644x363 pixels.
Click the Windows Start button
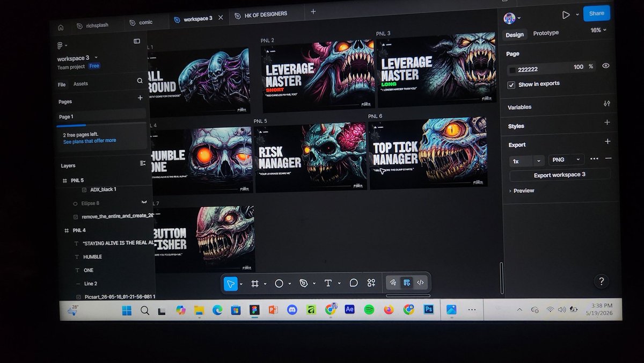coord(127,311)
